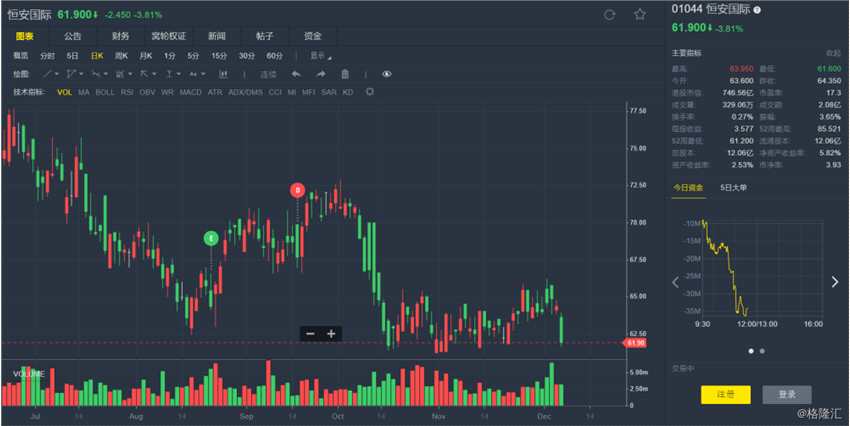This screenshot has height=426, width=850.
Task: Open the 财务 tab
Action: (x=120, y=36)
